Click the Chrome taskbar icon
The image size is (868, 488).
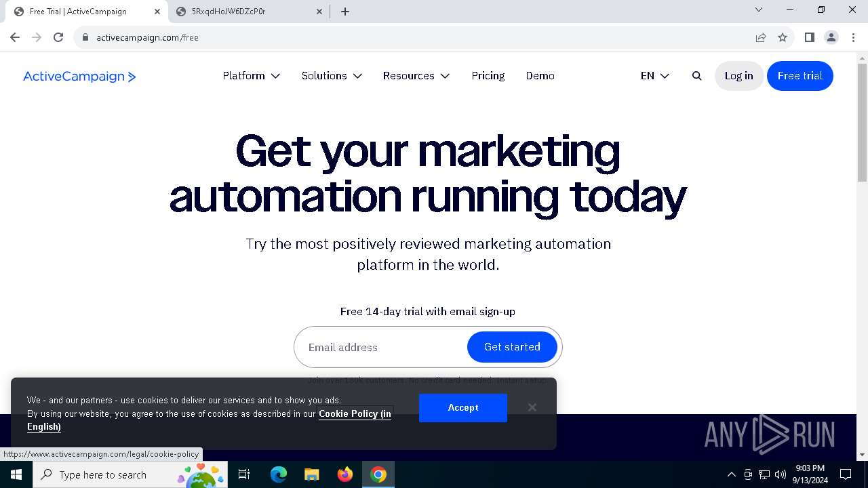[378, 474]
